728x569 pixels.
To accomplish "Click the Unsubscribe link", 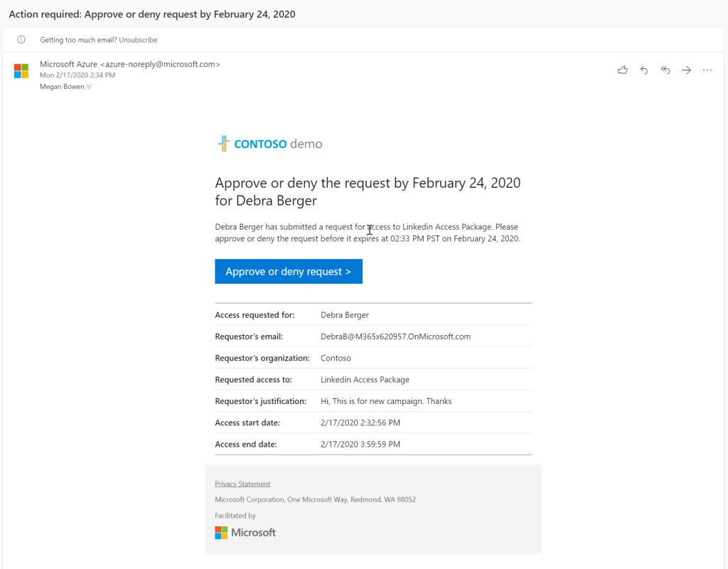I will click(138, 40).
